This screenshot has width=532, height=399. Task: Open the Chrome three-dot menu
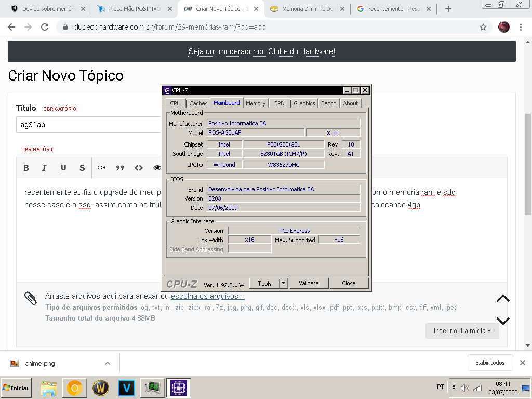coord(521,27)
